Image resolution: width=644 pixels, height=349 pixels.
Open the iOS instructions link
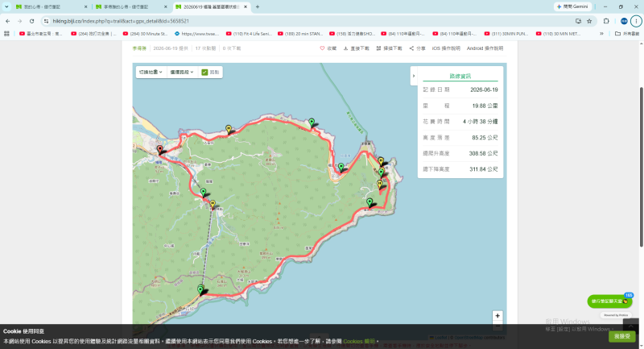tap(446, 48)
